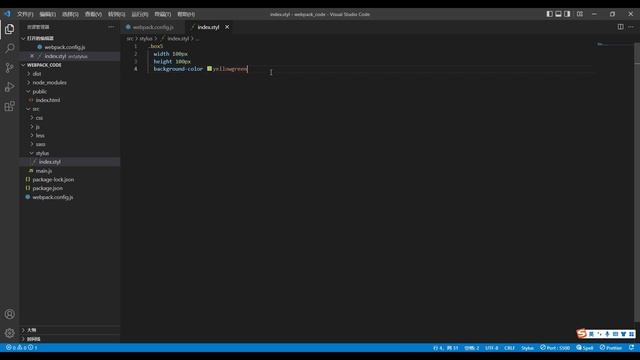
Task: Close index.styl in Open Editors list
Action: [32, 56]
